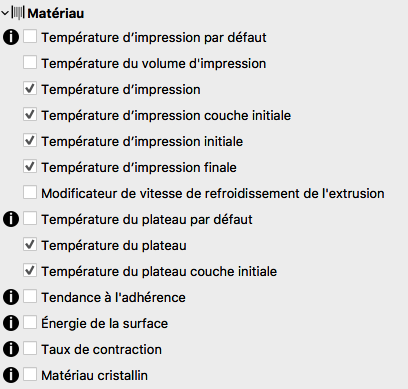Enable the Taux de contraction checkbox
Image resolution: width=408 pixels, height=389 pixels.
point(30,348)
